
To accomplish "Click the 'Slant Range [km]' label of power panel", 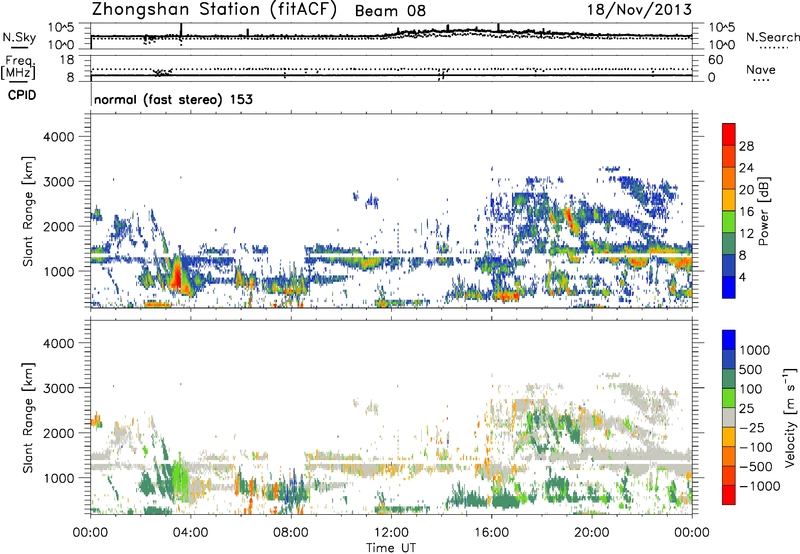I will point(28,211).
